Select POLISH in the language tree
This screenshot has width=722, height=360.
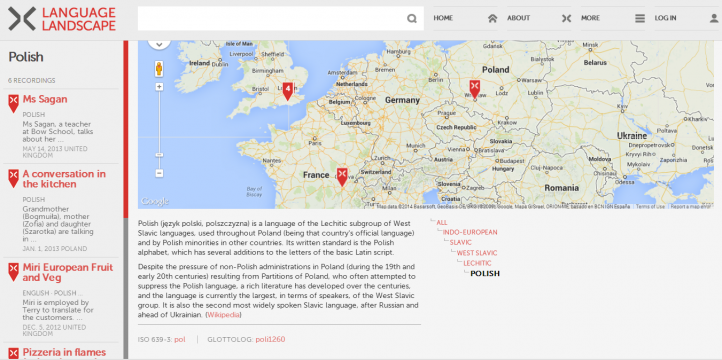(485, 273)
